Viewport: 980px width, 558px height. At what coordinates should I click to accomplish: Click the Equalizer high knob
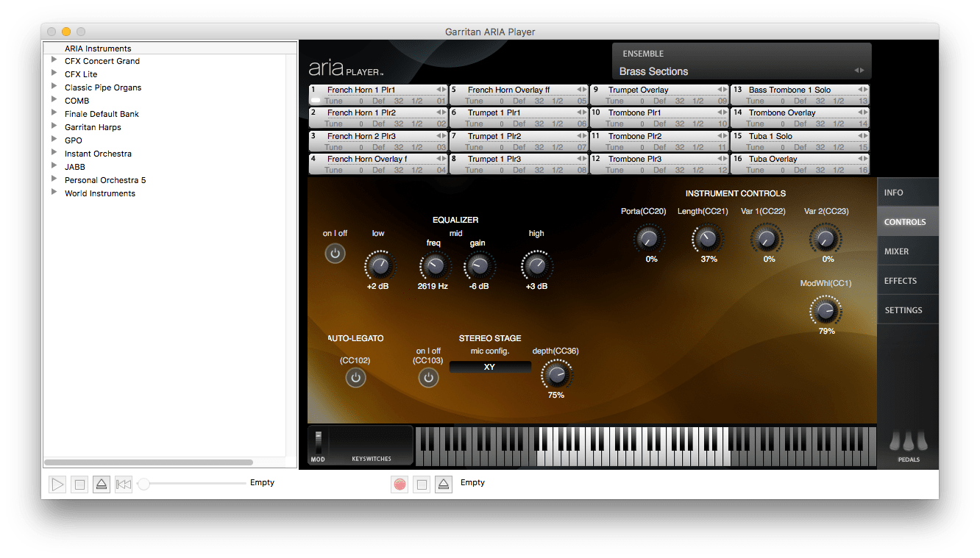pyautogui.click(x=536, y=265)
